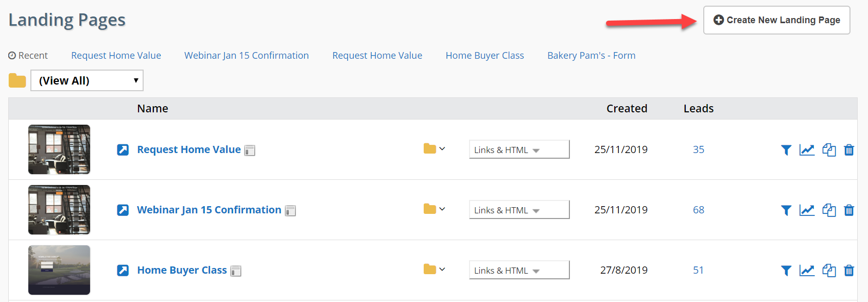Open Links & HTML dropdown for Request Home Value
Screen dimensions: 868x302
tap(518, 149)
